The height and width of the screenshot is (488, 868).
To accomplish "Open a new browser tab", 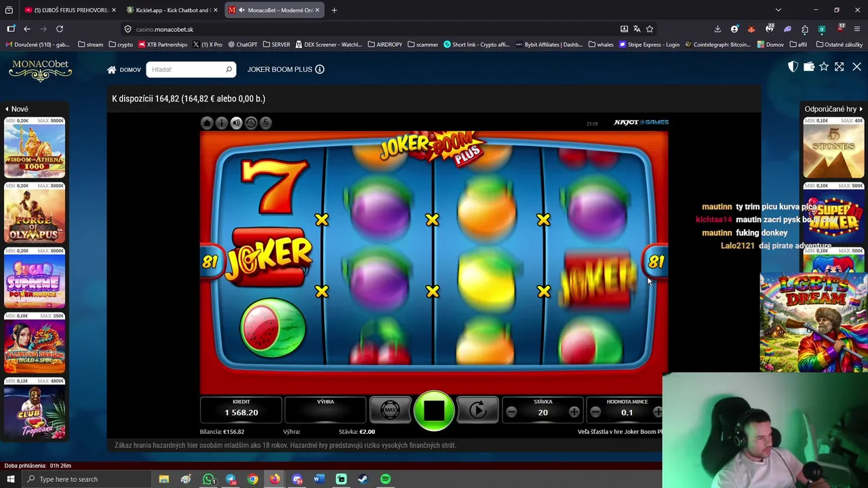I will click(x=334, y=10).
